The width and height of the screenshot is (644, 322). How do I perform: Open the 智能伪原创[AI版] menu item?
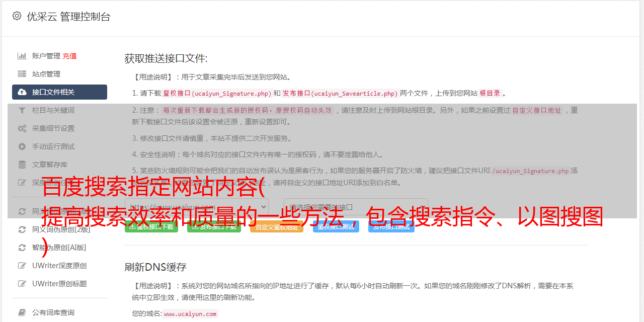click(x=59, y=248)
